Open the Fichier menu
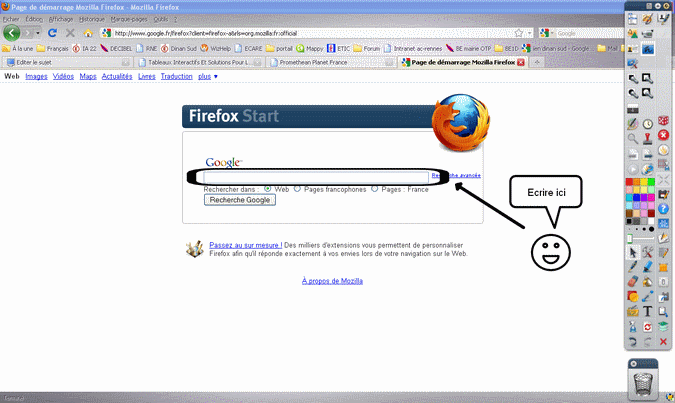 pos(11,19)
